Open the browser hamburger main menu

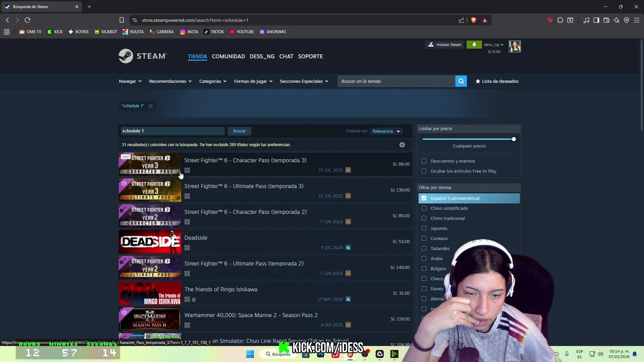pos(636,20)
